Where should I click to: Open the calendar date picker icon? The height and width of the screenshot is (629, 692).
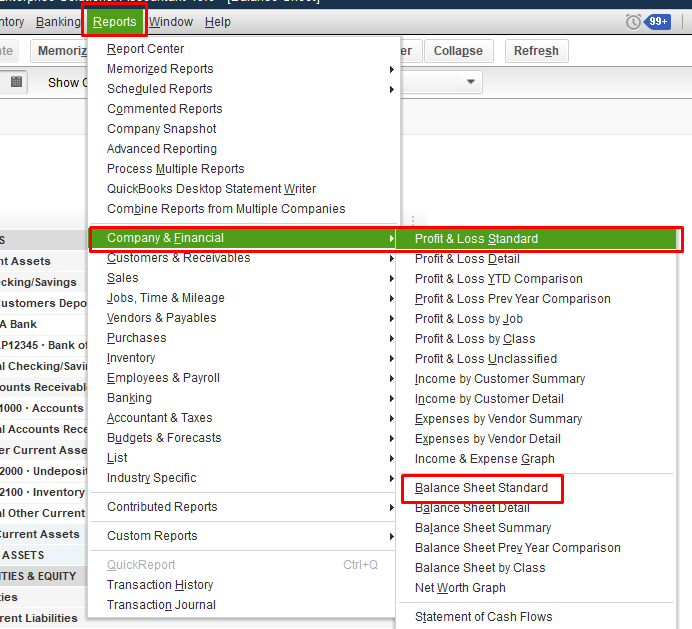click(16, 82)
